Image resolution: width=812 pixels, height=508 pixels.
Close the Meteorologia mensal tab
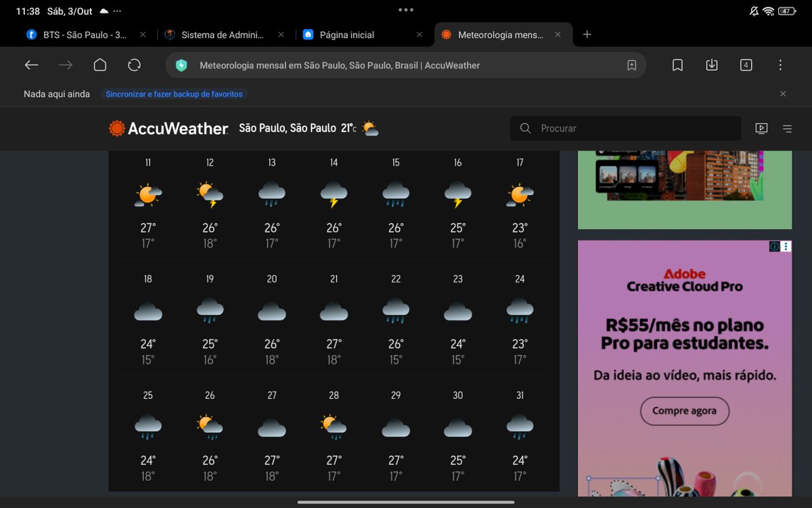pos(558,35)
